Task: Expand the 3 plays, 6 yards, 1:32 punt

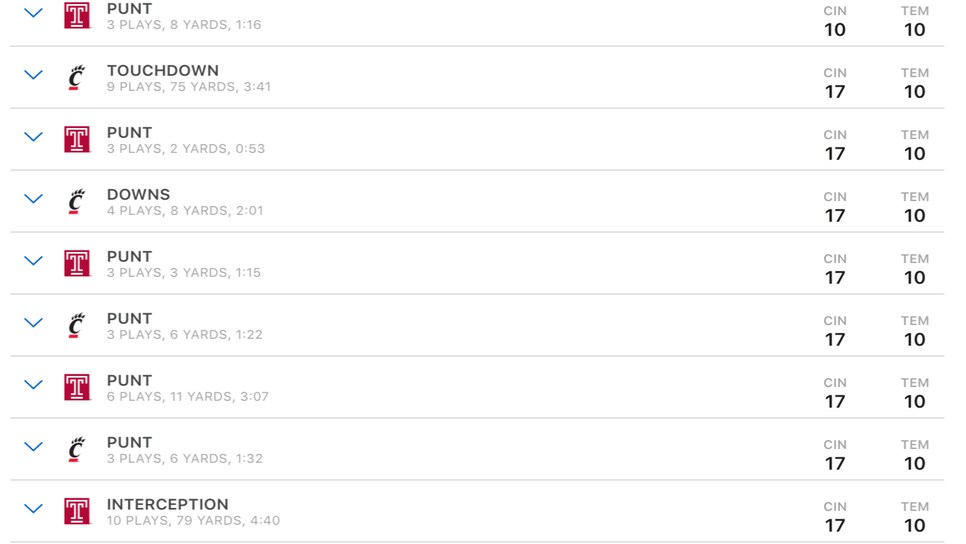Action: [x=33, y=446]
